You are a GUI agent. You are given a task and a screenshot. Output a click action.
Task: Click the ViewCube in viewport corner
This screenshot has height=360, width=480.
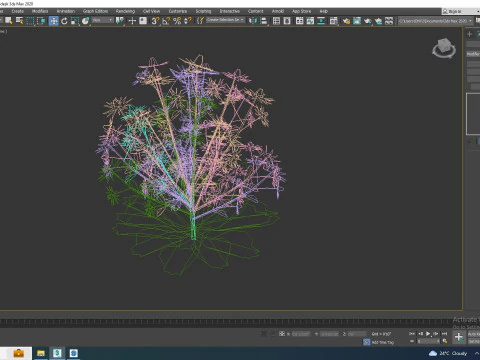[444, 48]
